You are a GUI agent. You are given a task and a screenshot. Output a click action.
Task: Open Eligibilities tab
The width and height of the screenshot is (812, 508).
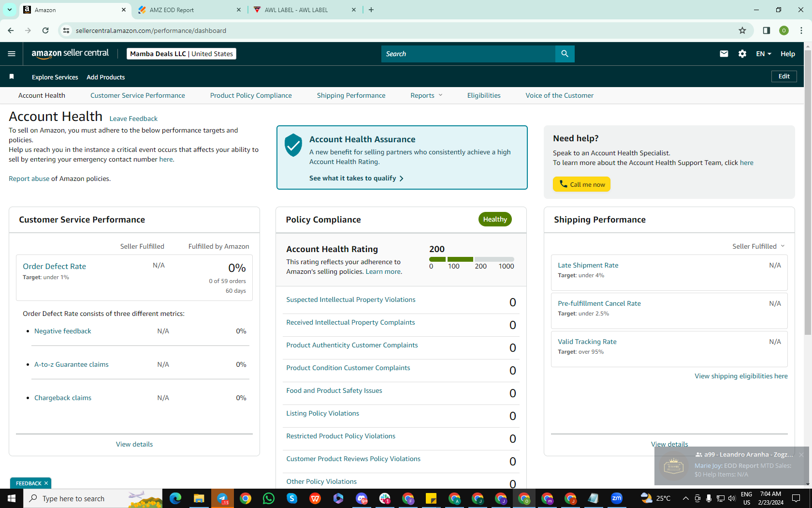[484, 95]
